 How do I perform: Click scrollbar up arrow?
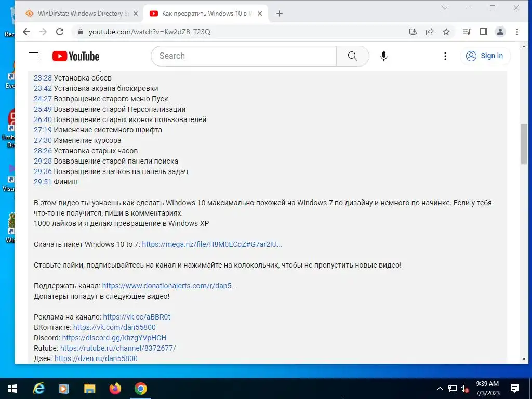tap(524, 46)
